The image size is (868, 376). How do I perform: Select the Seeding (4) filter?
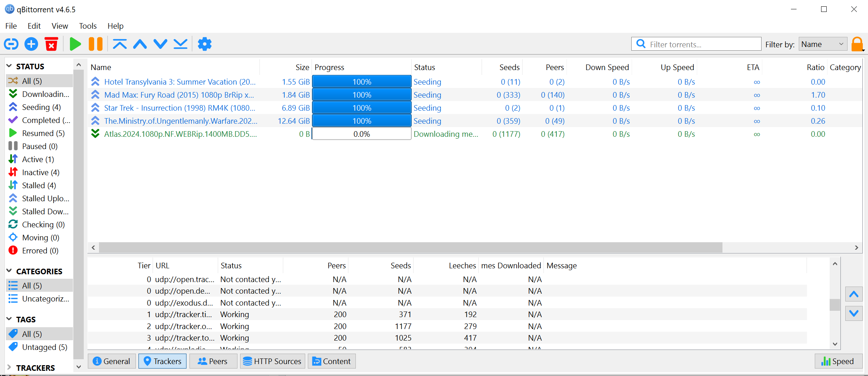pyautogui.click(x=39, y=107)
